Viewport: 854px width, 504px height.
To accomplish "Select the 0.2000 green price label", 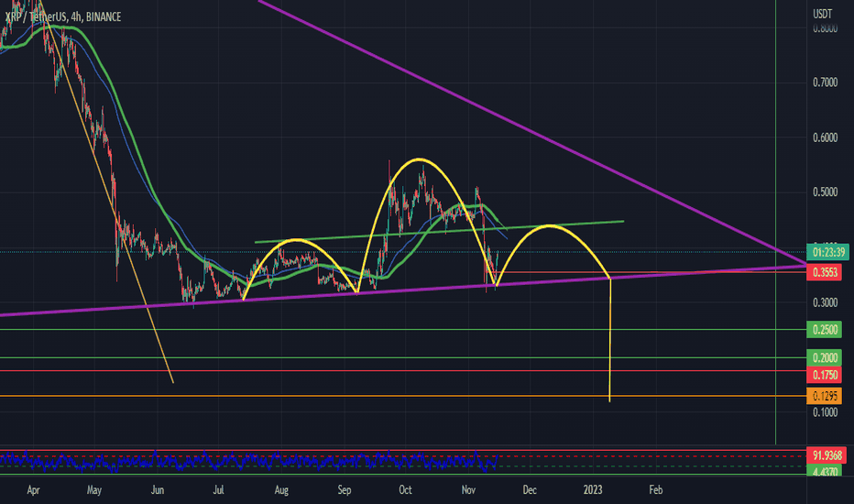I will pyautogui.click(x=825, y=358).
